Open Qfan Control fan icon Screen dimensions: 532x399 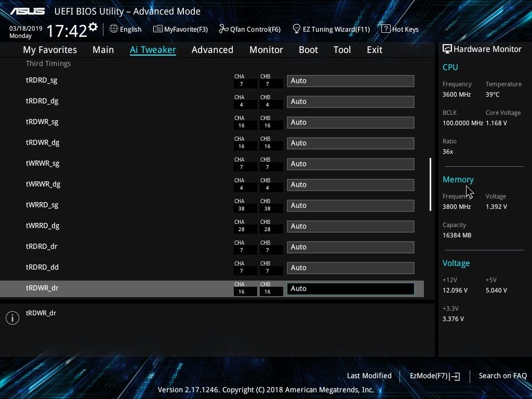(x=223, y=29)
